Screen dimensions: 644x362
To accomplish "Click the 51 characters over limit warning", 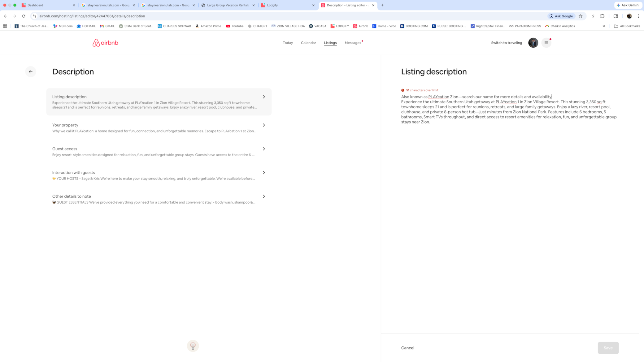I will [x=420, y=90].
